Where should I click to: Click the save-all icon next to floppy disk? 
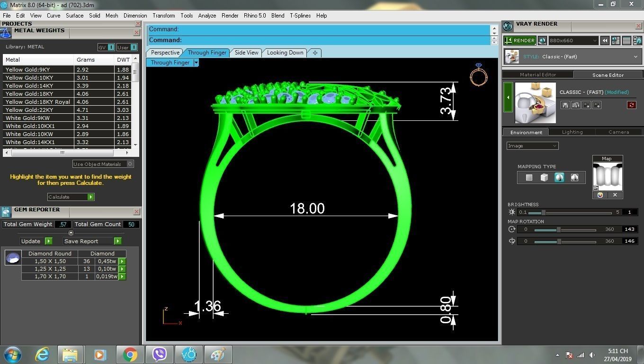coord(575,105)
